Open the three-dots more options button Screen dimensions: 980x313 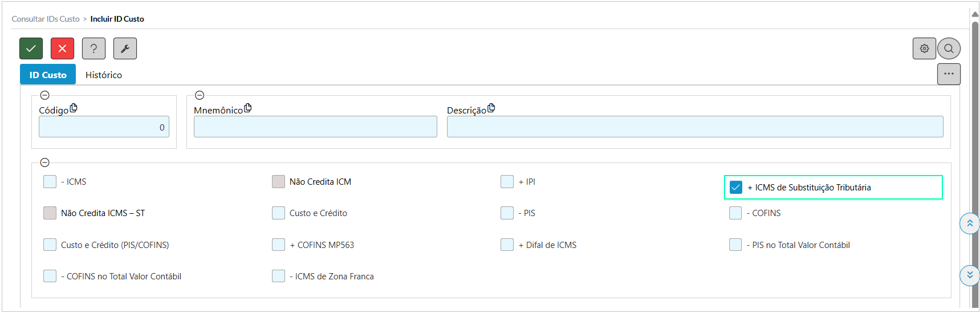pyautogui.click(x=949, y=74)
